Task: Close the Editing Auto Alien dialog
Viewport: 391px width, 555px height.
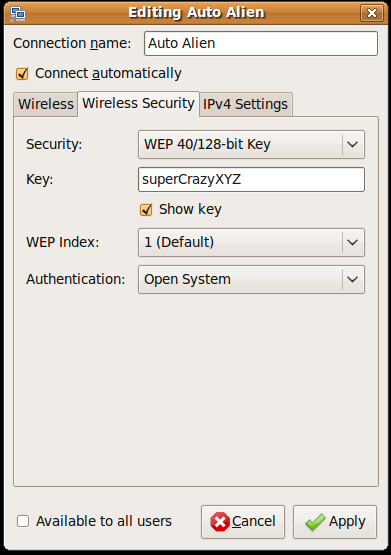Action: click(372, 13)
